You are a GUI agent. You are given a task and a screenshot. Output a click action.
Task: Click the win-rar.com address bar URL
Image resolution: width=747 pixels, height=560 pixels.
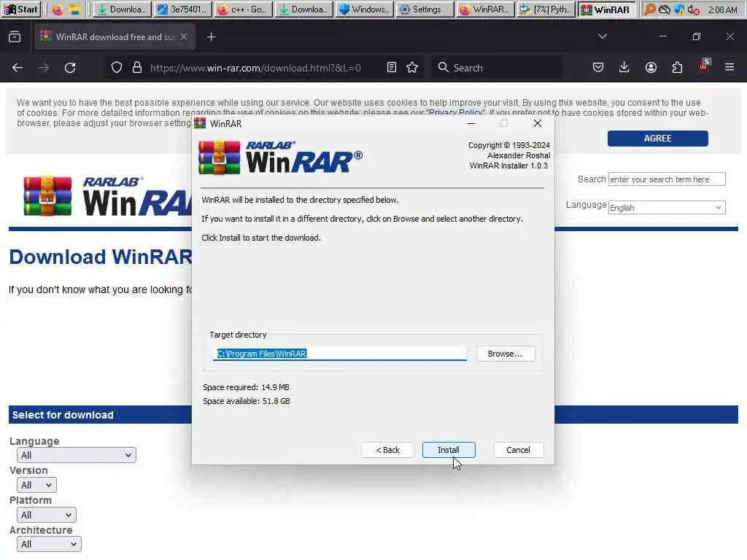pyautogui.click(x=255, y=68)
